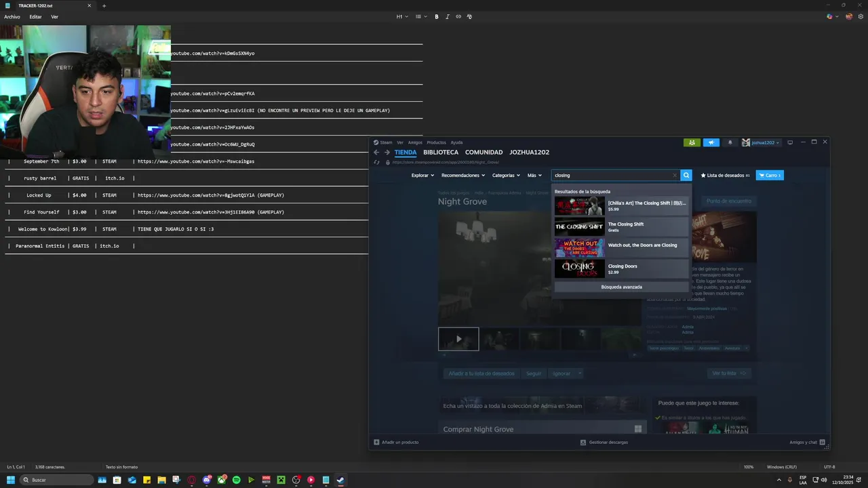Close the TRACKER-1202.txt tab
Image resolution: width=868 pixels, height=488 pixels.
[89, 5]
